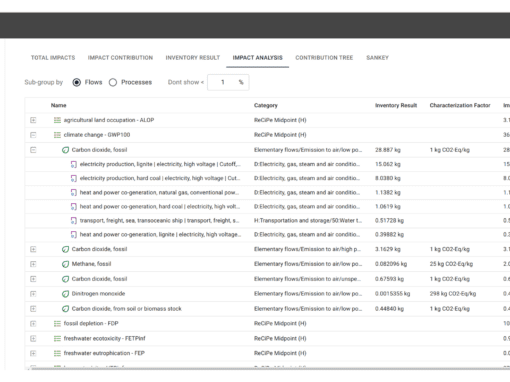Viewport: 510px width, 382px height.
Task: Click the 15.062 kg inventory value
Action: [388, 164]
